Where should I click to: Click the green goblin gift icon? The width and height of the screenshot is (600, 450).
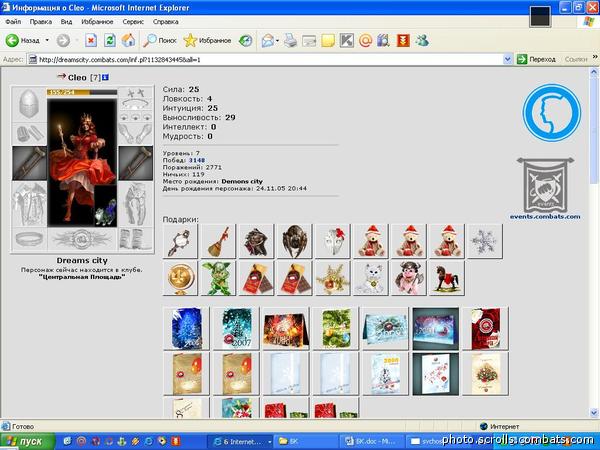pyautogui.click(x=218, y=278)
